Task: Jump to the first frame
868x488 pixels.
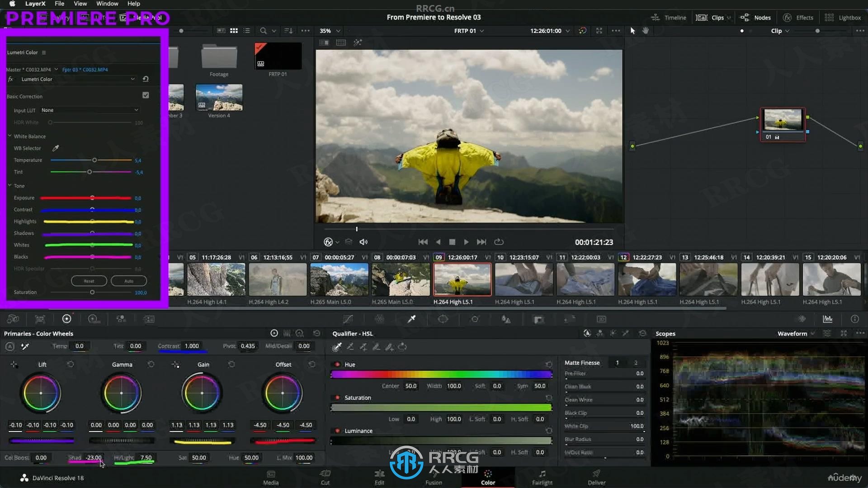Action: tap(423, 242)
